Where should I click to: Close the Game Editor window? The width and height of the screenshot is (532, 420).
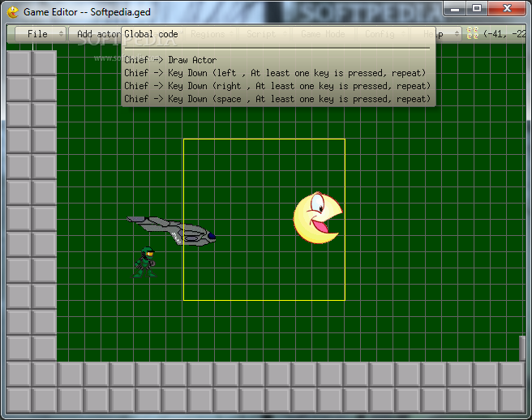507,8
